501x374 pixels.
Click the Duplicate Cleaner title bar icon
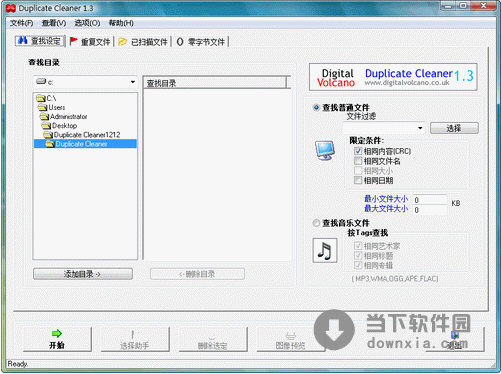pos(11,8)
